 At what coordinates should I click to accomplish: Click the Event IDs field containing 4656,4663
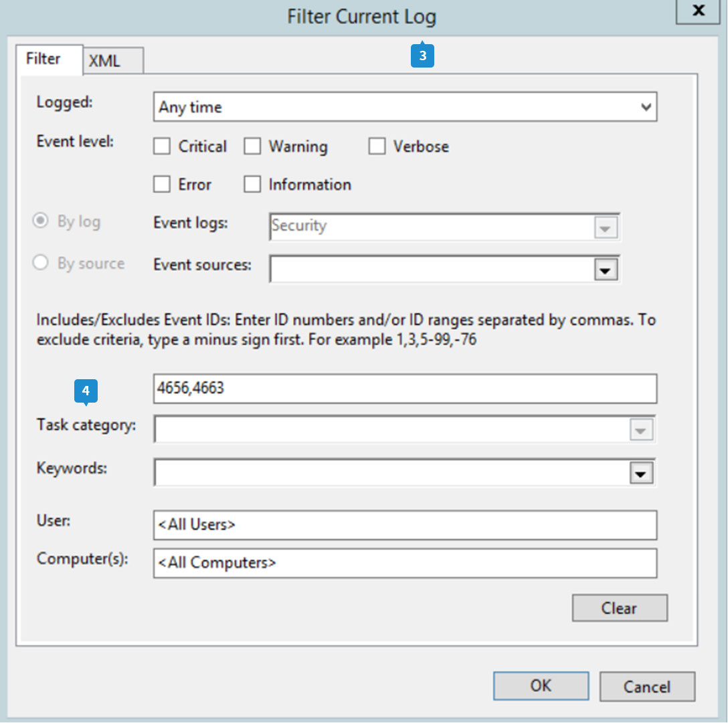click(405, 389)
